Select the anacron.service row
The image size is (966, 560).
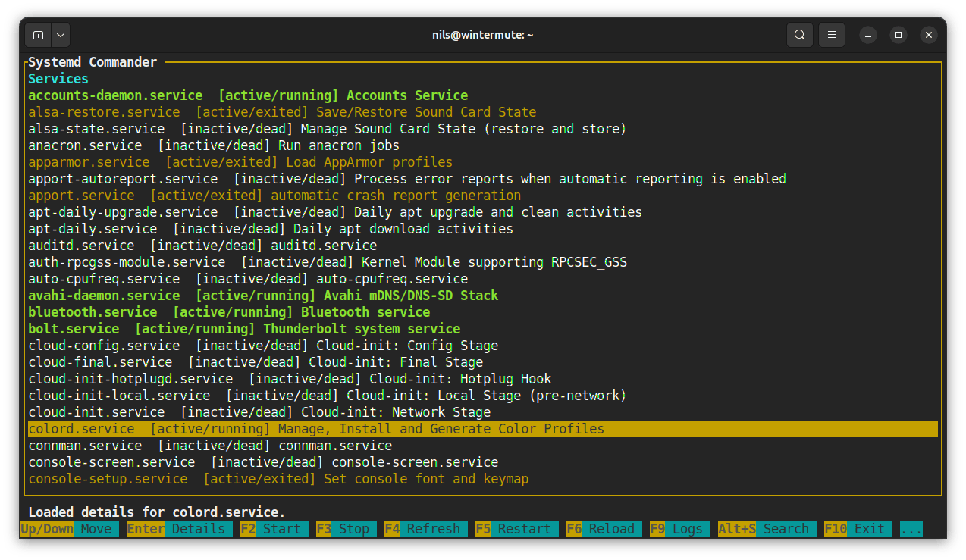pos(483,145)
